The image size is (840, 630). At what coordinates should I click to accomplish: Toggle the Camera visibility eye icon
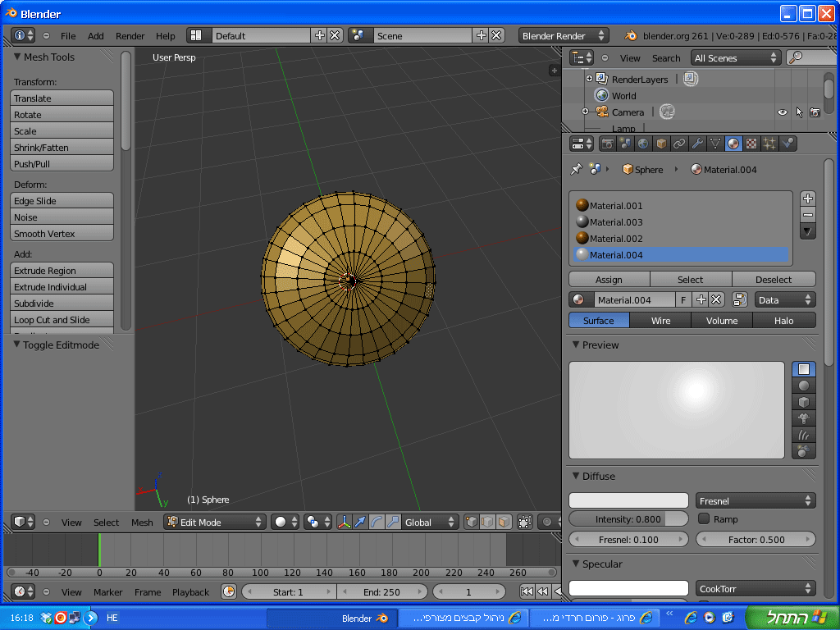pyautogui.click(x=782, y=112)
